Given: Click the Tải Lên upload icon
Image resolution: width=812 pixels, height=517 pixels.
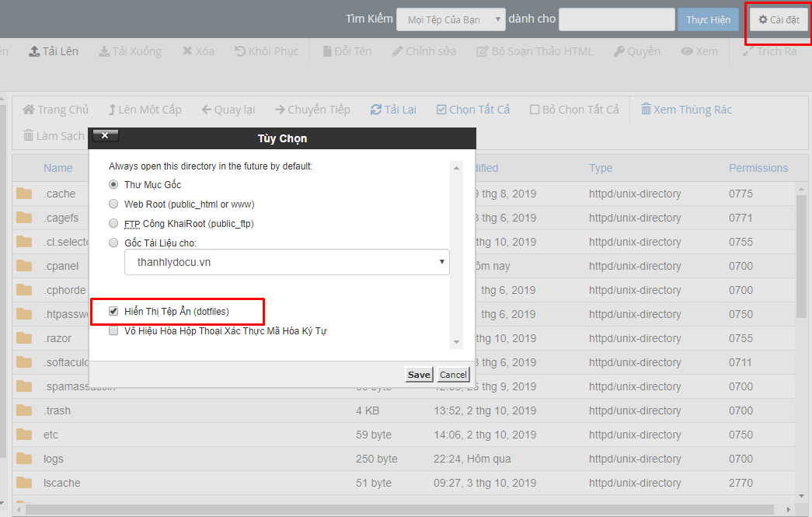Looking at the screenshot, I should (34, 51).
